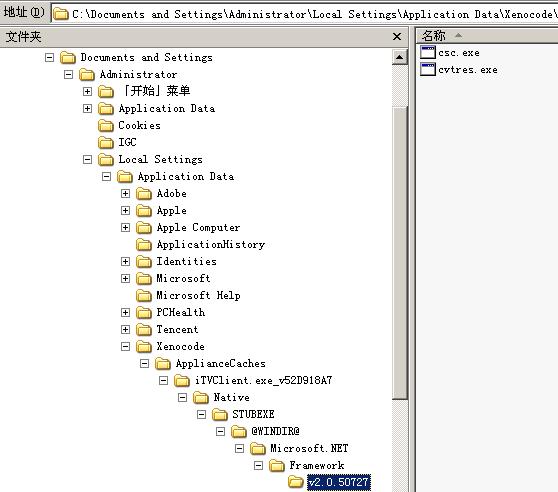Collapse the @WINDIR@ folder node
558x492 pixels.
220,432
